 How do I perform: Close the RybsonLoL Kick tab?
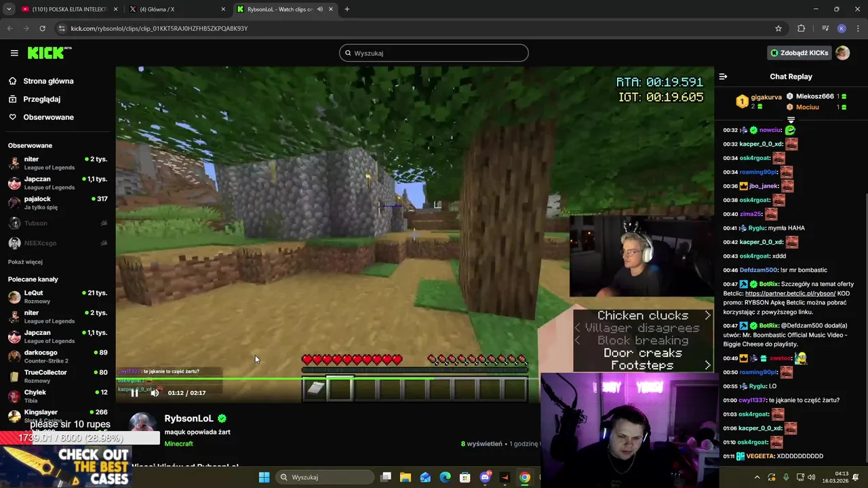click(x=332, y=9)
